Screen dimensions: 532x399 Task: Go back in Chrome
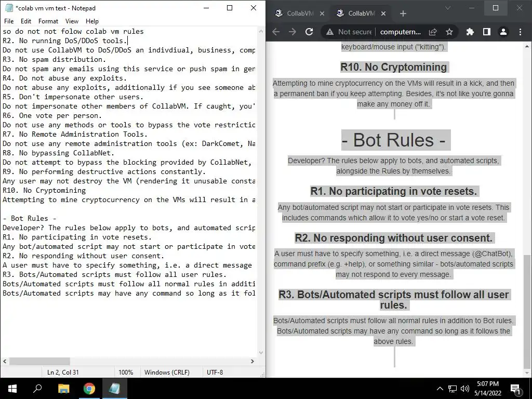click(x=276, y=32)
